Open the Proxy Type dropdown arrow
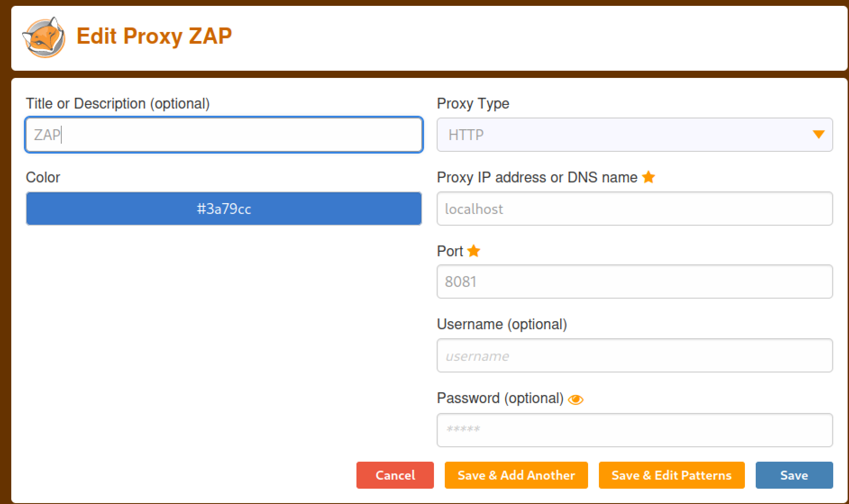 point(818,135)
